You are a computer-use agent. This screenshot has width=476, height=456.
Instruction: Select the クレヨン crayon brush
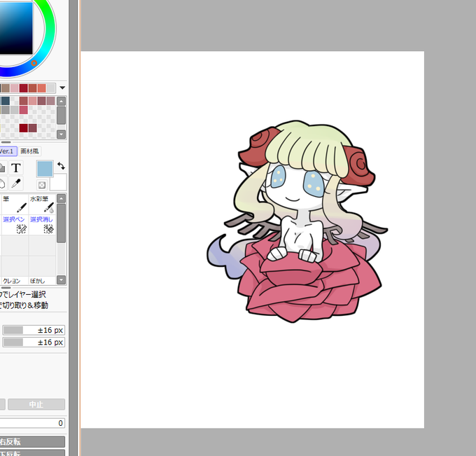(x=15, y=281)
